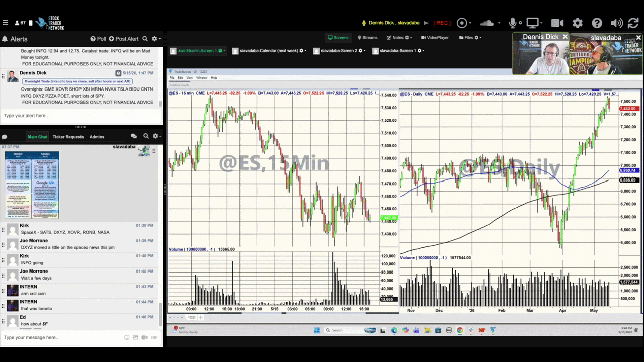Screen dimensions: 644x362
Task: Switch to the Main Chat tab
Action: click(37, 137)
